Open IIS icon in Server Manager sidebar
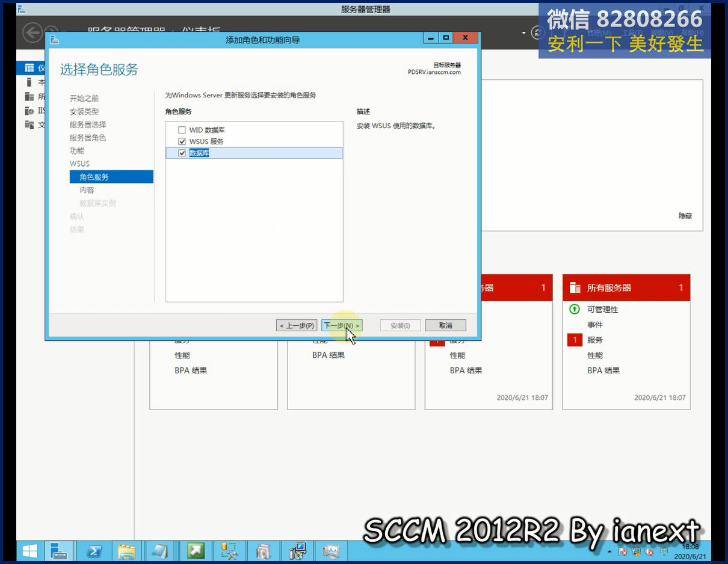The width and height of the screenshot is (728, 564). pyautogui.click(x=29, y=111)
